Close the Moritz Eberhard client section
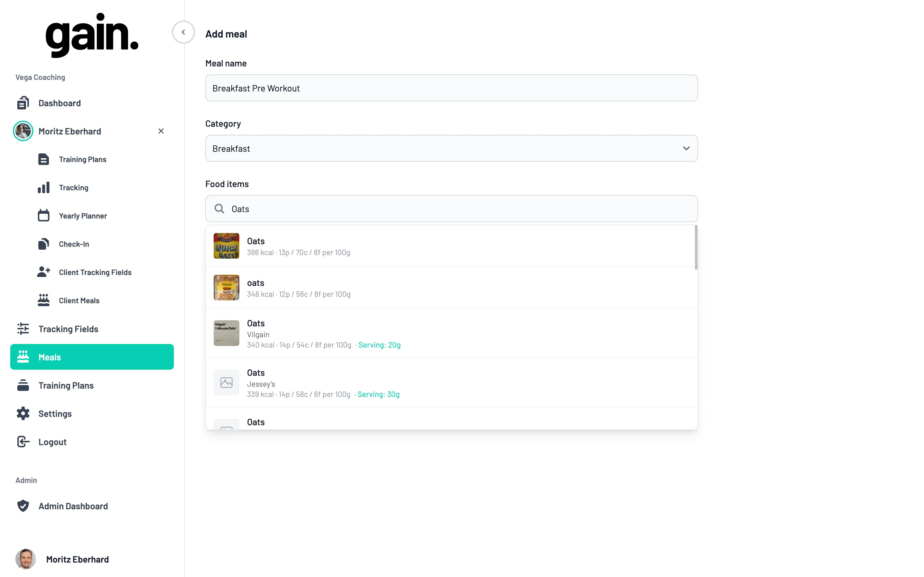Image resolution: width=924 pixels, height=577 pixels. tap(161, 131)
